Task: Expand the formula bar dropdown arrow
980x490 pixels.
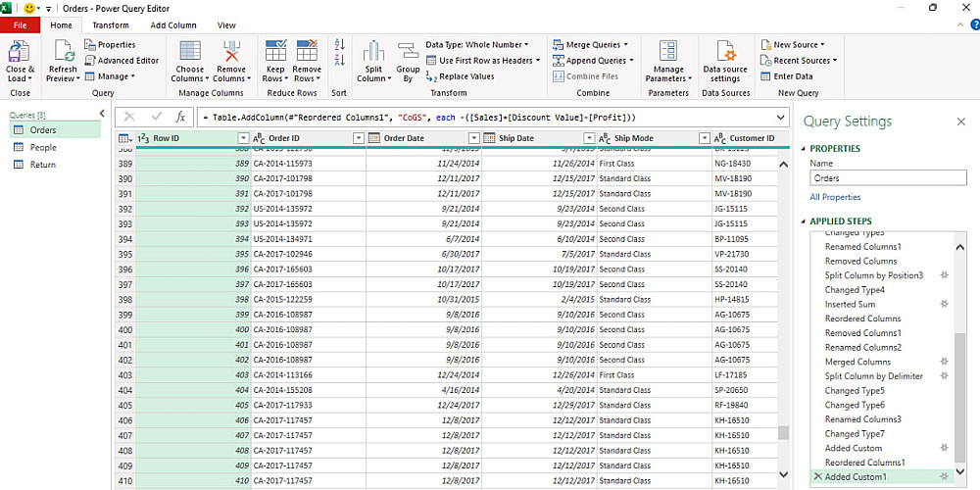Action: click(x=780, y=117)
